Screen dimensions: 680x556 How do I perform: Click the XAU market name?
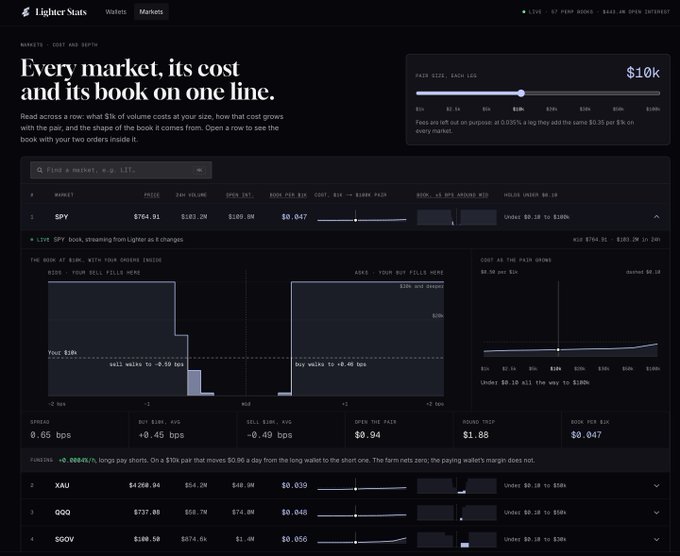pos(62,485)
